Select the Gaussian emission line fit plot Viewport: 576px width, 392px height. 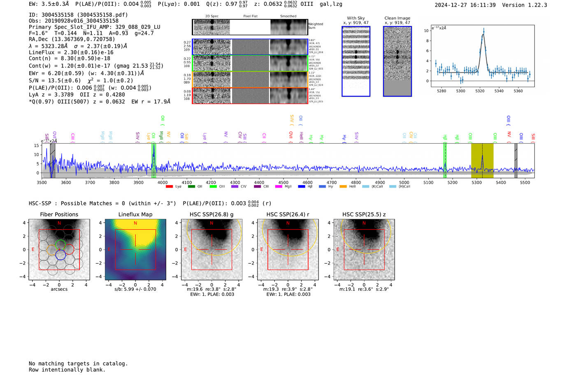coord(483,56)
